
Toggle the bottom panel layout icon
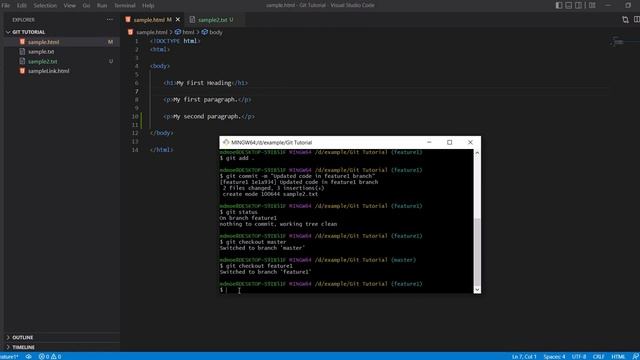point(569,5)
